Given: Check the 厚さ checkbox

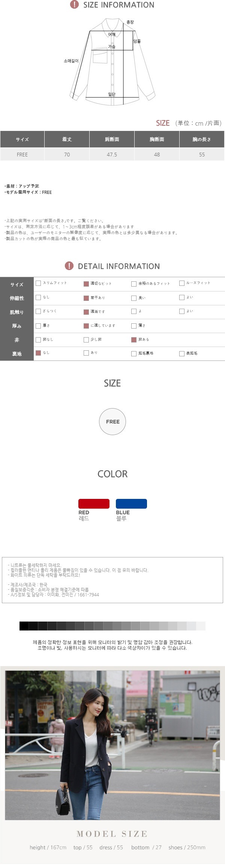Looking at the screenshot, I should (38, 326).
